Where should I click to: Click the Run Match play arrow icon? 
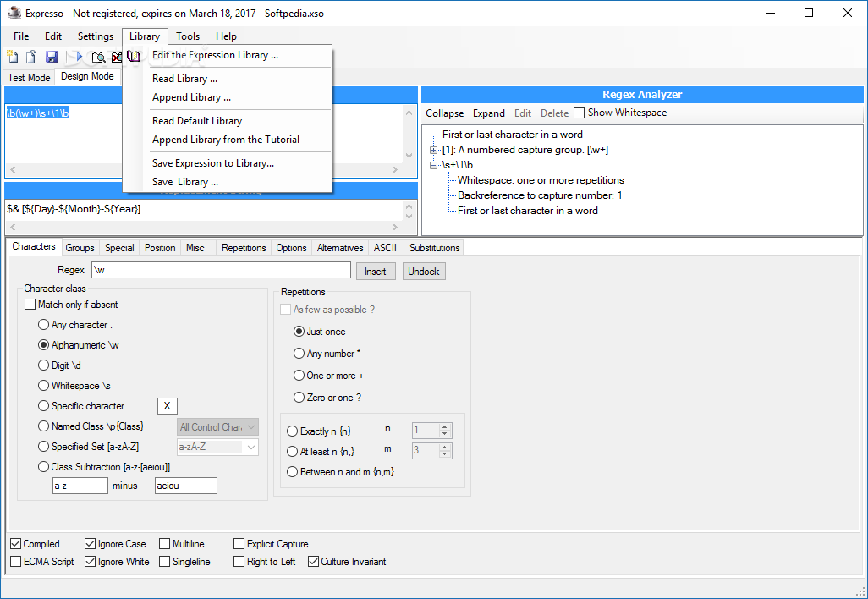[79, 57]
